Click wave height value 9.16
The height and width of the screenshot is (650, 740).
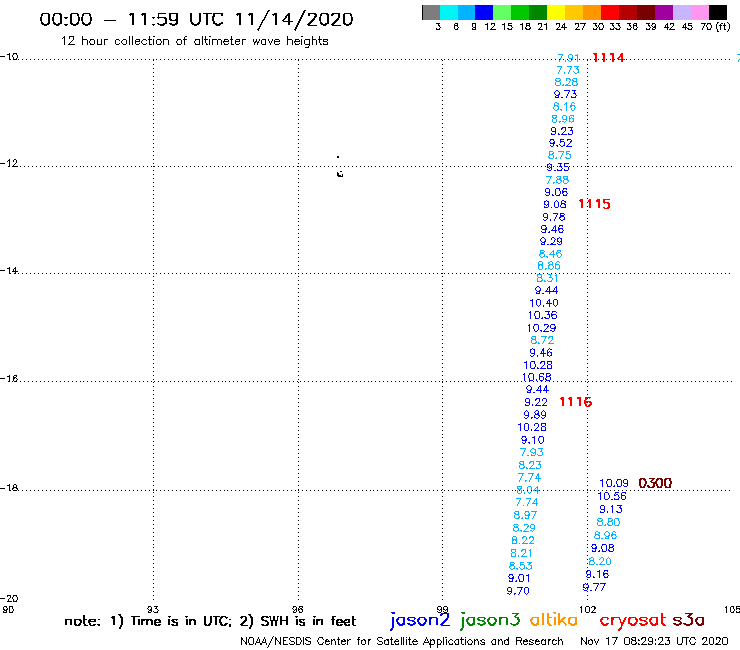coord(597,574)
